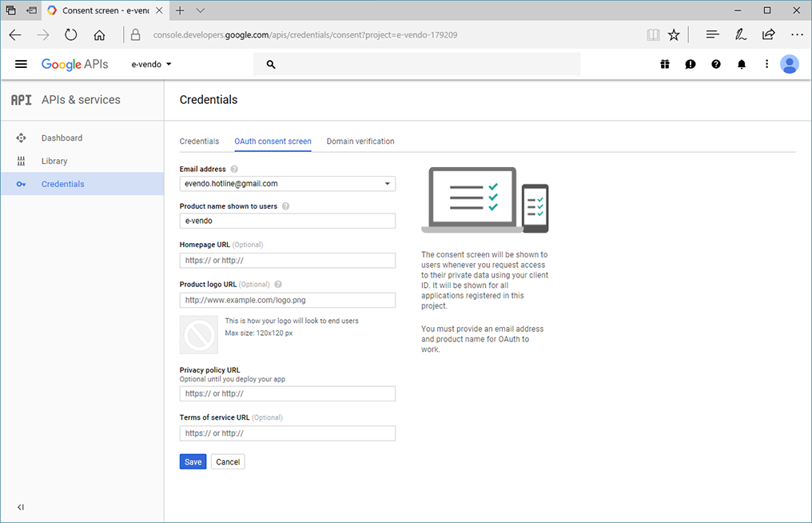The width and height of the screenshot is (812, 523).
Task: Click the Cancel button
Action: point(228,462)
